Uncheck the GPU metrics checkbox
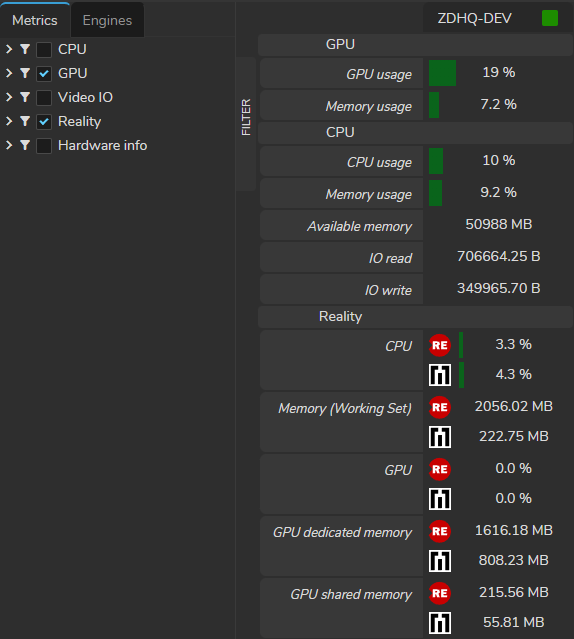This screenshot has width=574, height=639. [x=44, y=74]
